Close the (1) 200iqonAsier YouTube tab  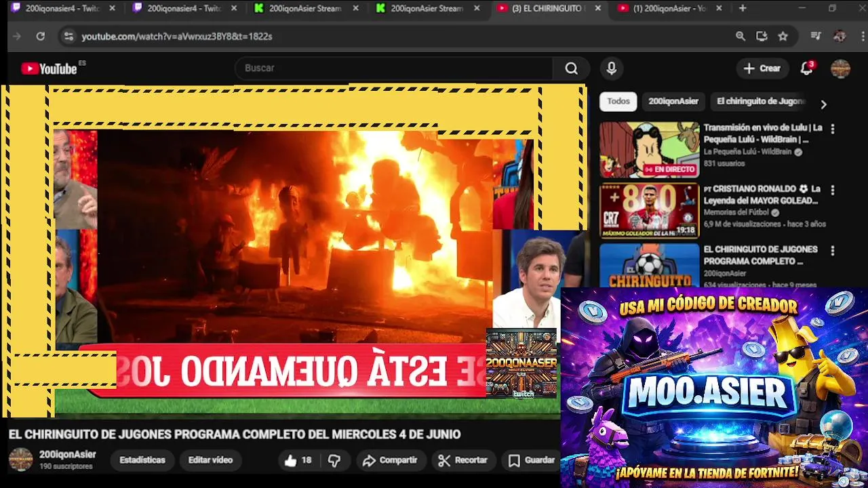coord(719,9)
